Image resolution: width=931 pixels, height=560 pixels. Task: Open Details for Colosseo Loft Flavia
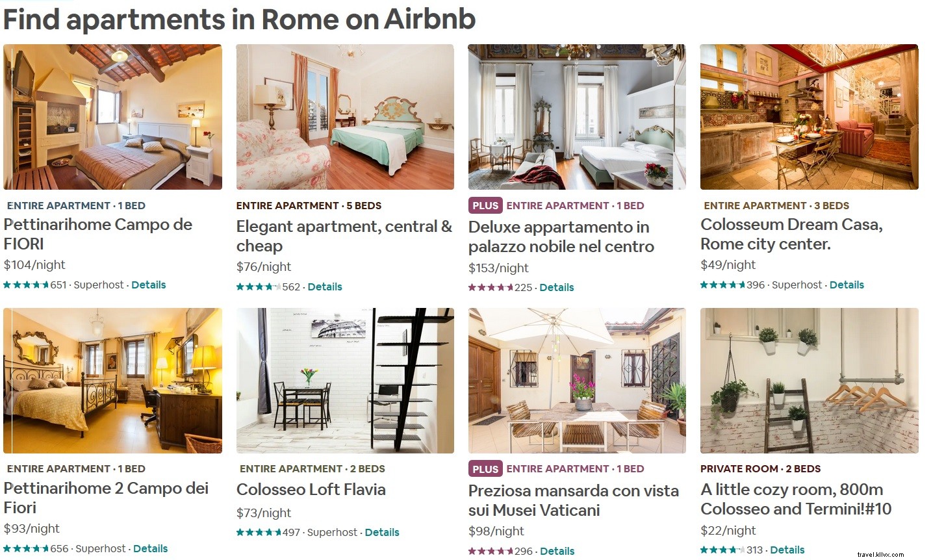point(382,532)
